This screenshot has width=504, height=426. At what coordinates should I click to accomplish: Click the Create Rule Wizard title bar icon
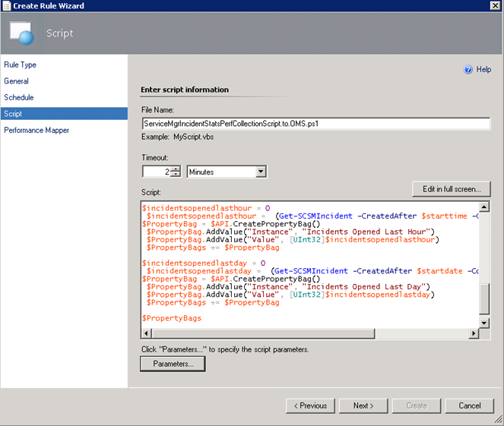tap(7, 6)
